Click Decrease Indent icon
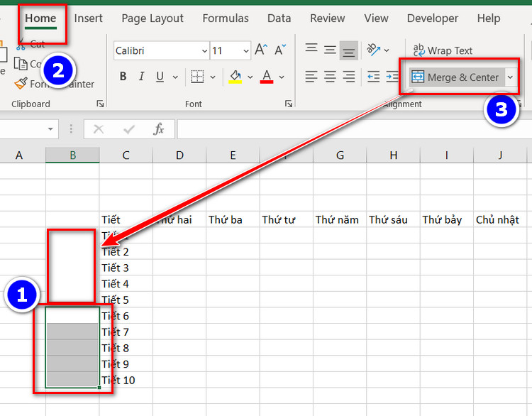Viewport: 532px width, 416px height. click(x=374, y=77)
